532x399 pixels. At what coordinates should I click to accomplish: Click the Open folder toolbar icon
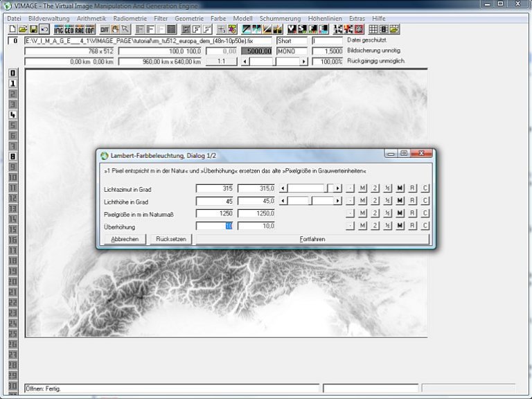[23, 30]
